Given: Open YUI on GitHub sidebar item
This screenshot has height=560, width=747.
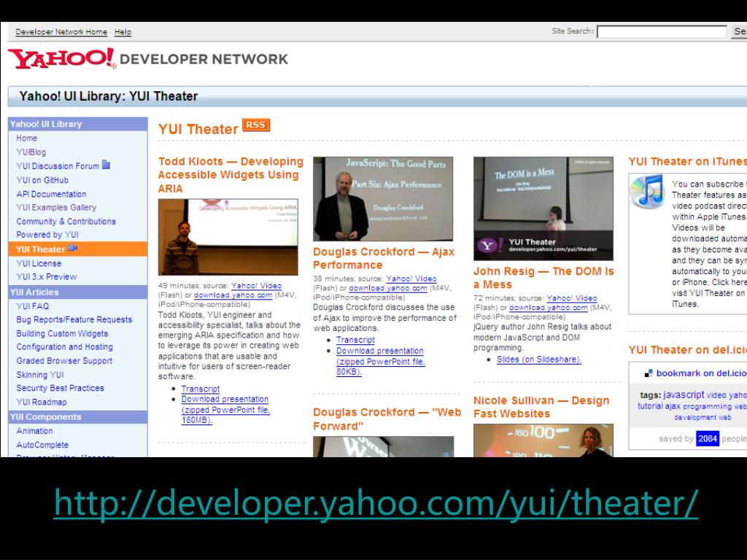Looking at the screenshot, I should (x=42, y=180).
